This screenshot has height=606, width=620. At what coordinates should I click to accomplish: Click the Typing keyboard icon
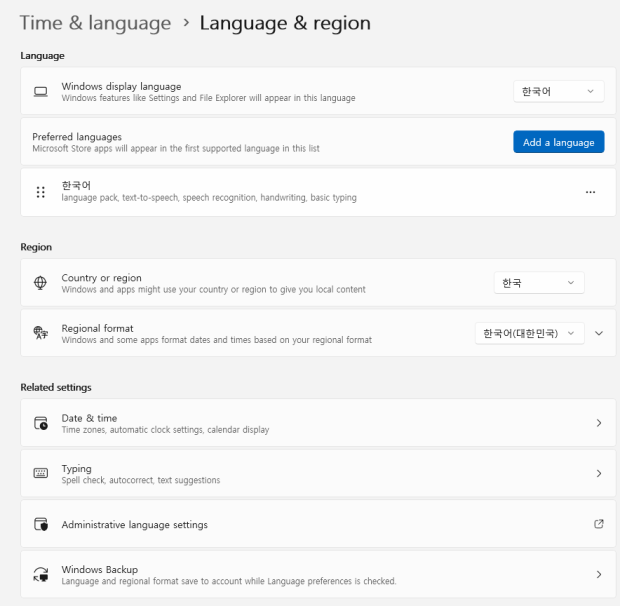[x=41, y=473]
